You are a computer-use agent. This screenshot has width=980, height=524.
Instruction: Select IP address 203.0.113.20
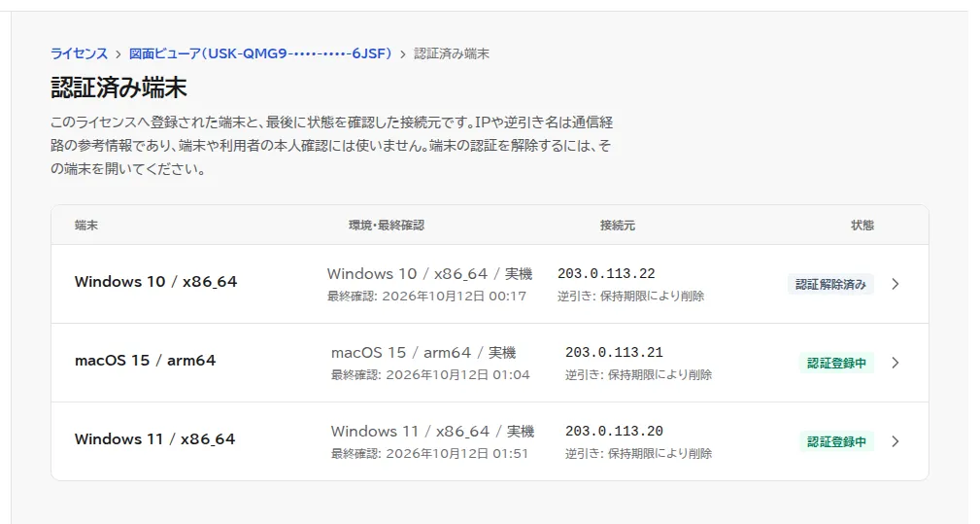tap(614, 432)
